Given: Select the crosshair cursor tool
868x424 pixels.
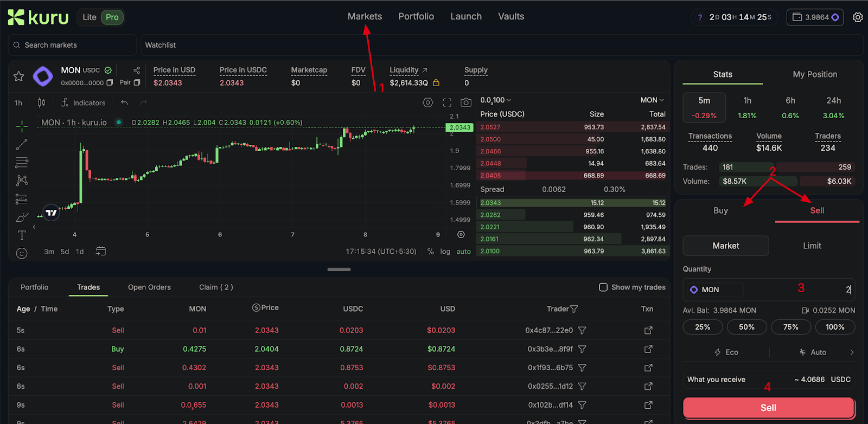Looking at the screenshot, I should click(22, 126).
